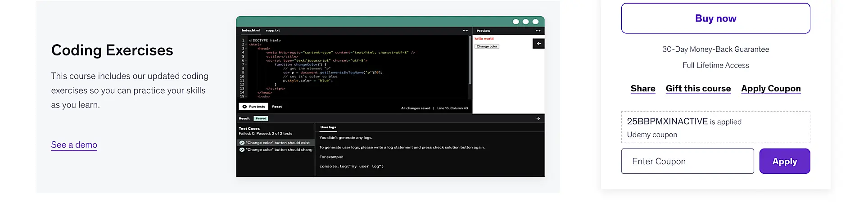Click the back arrow icon in Preview
The height and width of the screenshot is (203, 868).
click(538, 44)
